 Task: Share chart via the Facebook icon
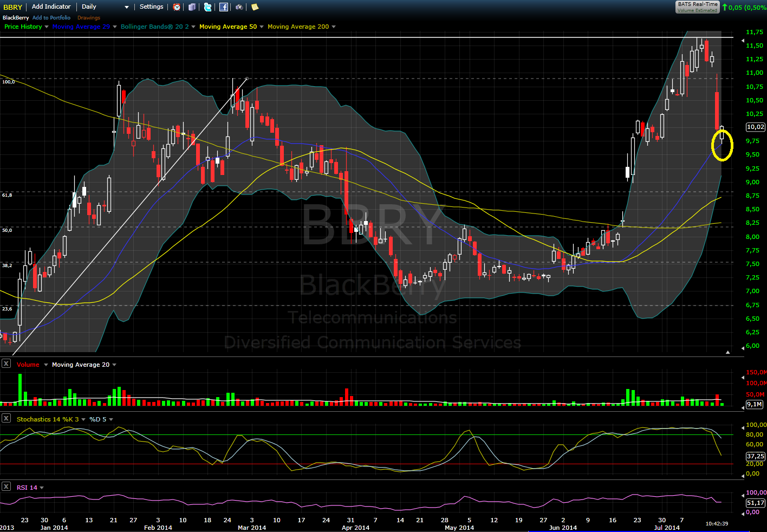click(224, 7)
